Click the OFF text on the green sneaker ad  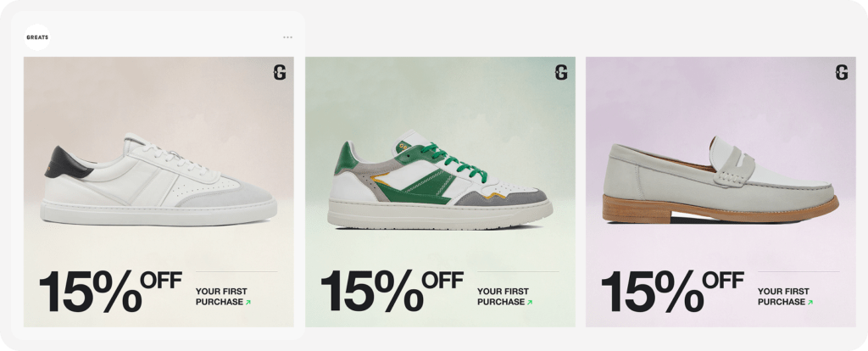coord(443,281)
